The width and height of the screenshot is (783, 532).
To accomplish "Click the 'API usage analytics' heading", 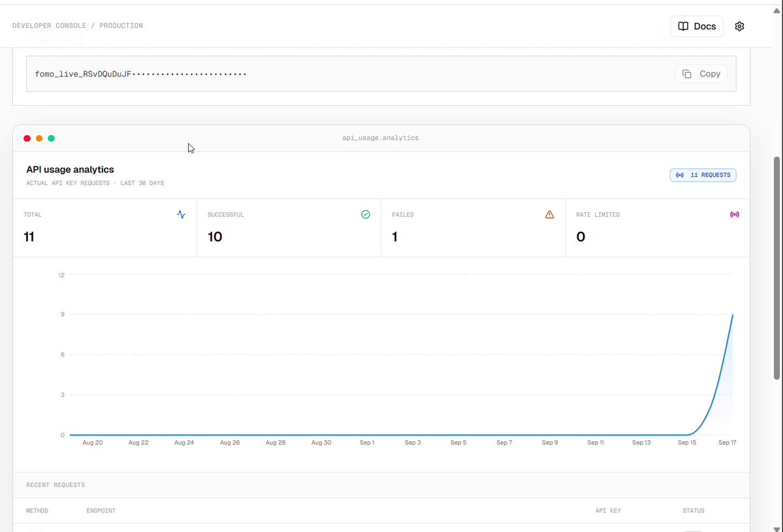I will [70, 170].
